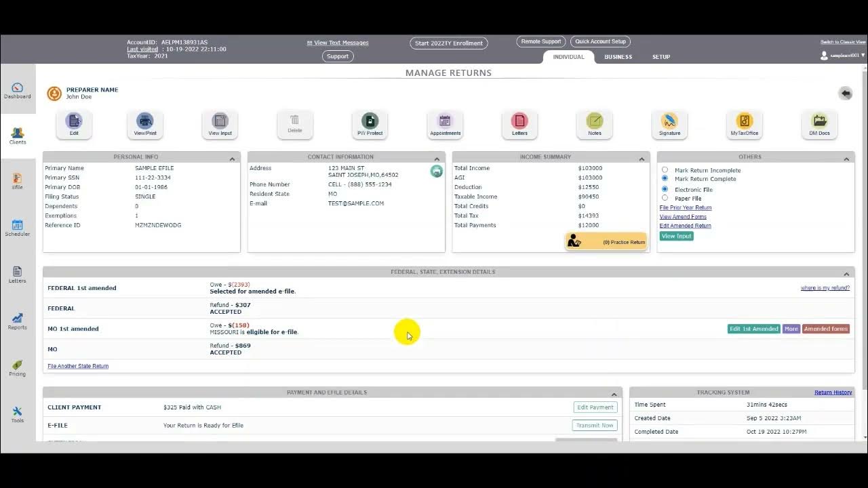Viewport: 868px width, 488px height.
Task: Click the TEST@SAMPLE.COM email text
Action: (356, 203)
